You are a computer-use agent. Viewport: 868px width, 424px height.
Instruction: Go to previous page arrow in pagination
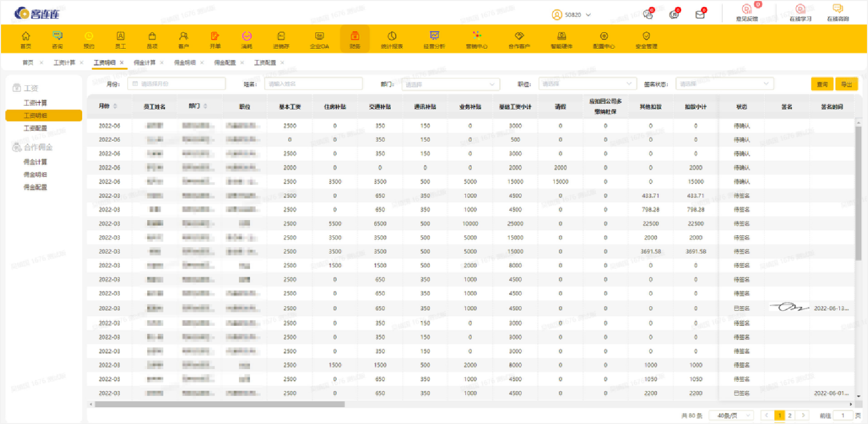(x=766, y=415)
